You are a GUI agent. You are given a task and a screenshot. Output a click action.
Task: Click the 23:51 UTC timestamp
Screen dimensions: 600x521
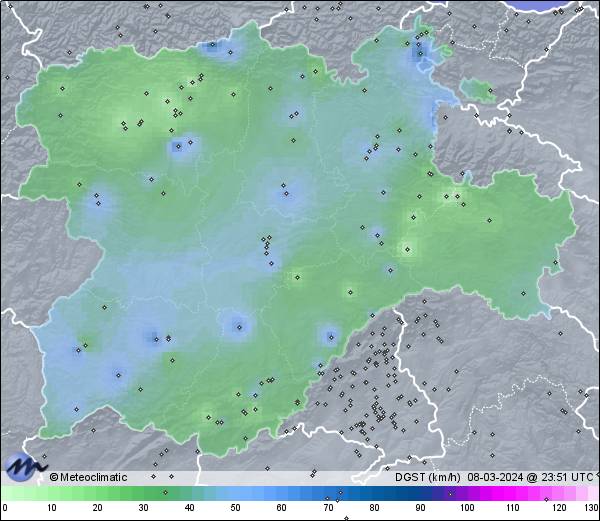click(x=566, y=477)
